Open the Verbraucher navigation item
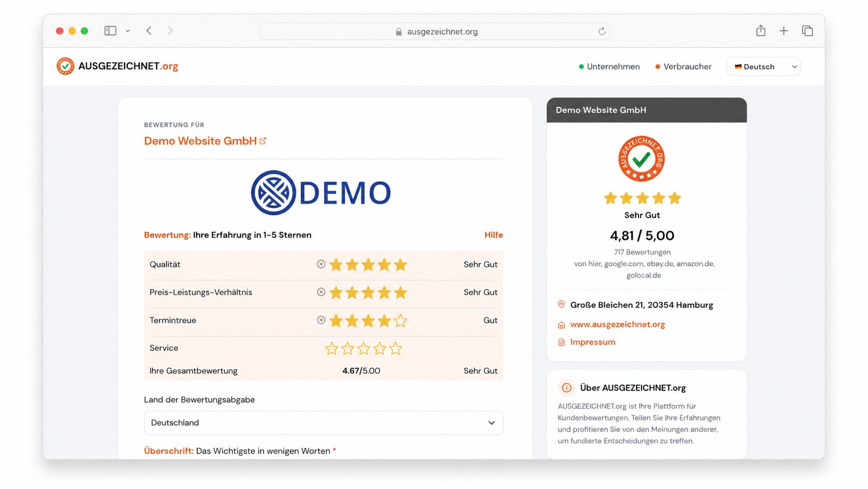868x489 pixels. click(683, 67)
